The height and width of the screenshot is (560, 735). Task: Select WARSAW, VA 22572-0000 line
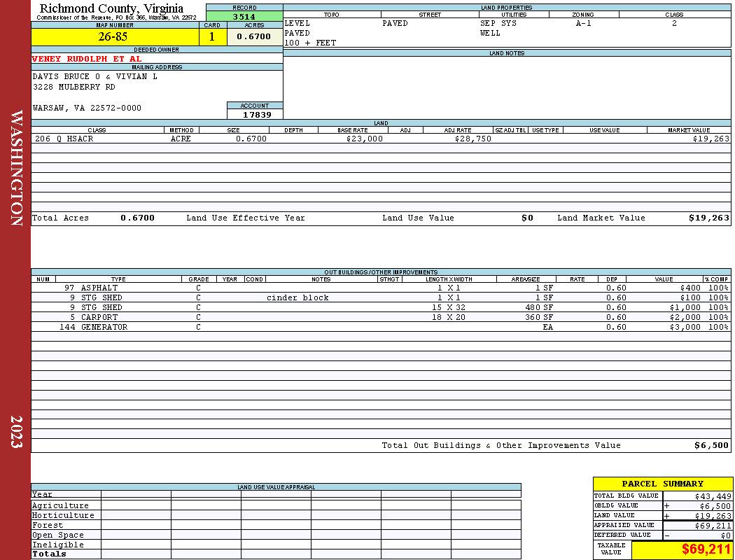click(87, 108)
